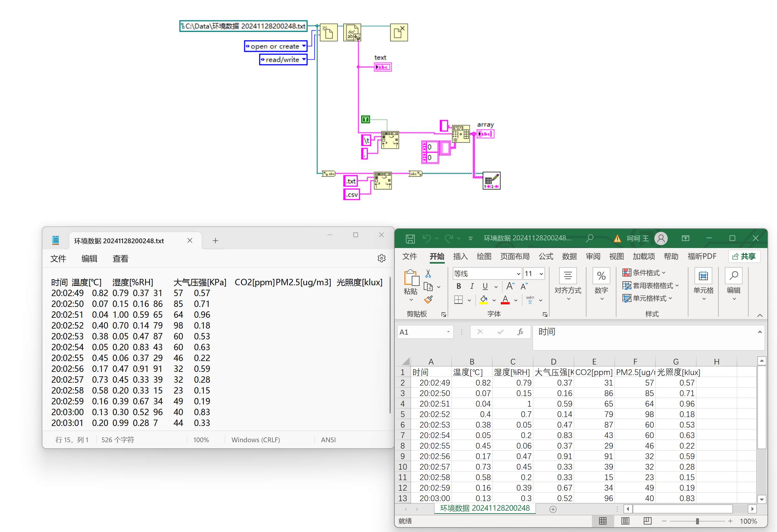Image resolution: width=777 pixels, height=532 pixels.
Task: Open the 插入 ribbon tab
Action: (460, 256)
